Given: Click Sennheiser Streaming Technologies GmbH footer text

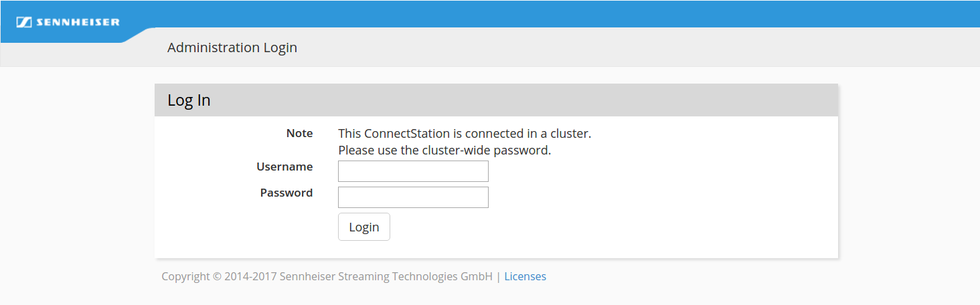Looking at the screenshot, I should [386, 276].
